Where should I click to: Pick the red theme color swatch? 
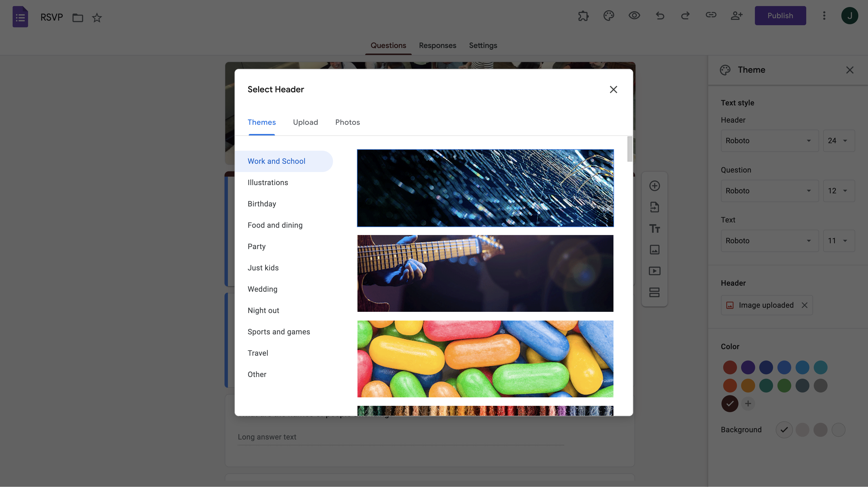pos(730,367)
